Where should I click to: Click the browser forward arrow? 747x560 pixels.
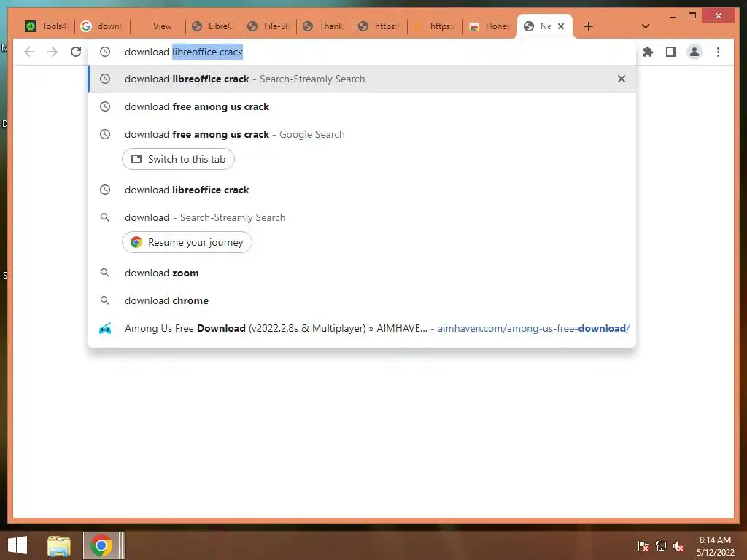coord(53,52)
